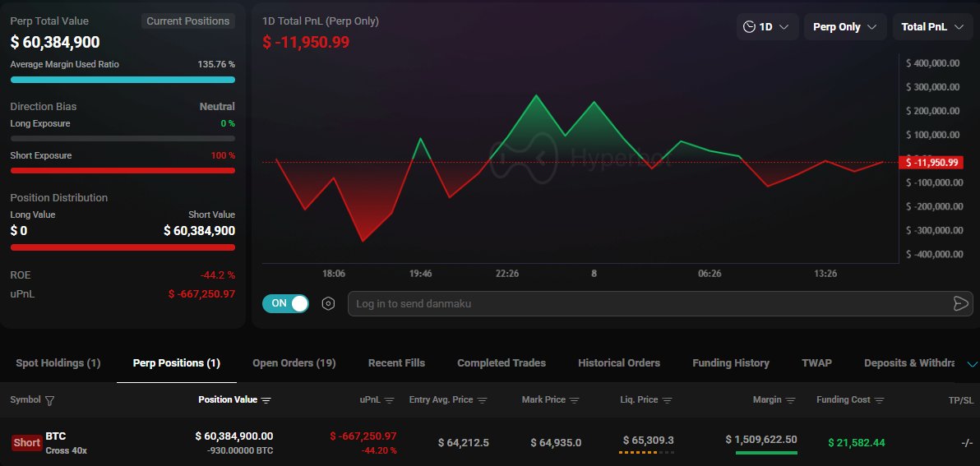Open the Open Orders (19) tab
Screen dimensions: 980x466
click(x=294, y=363)
